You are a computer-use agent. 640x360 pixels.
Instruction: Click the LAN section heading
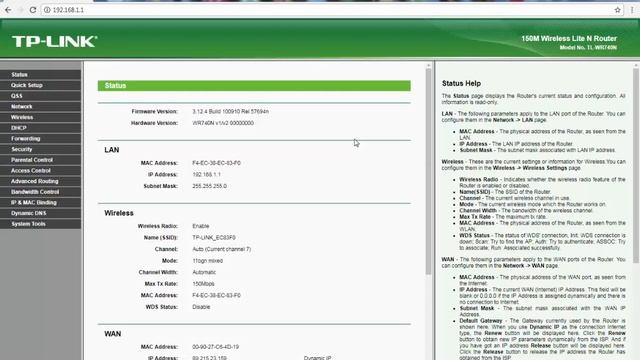pos(111,150)
